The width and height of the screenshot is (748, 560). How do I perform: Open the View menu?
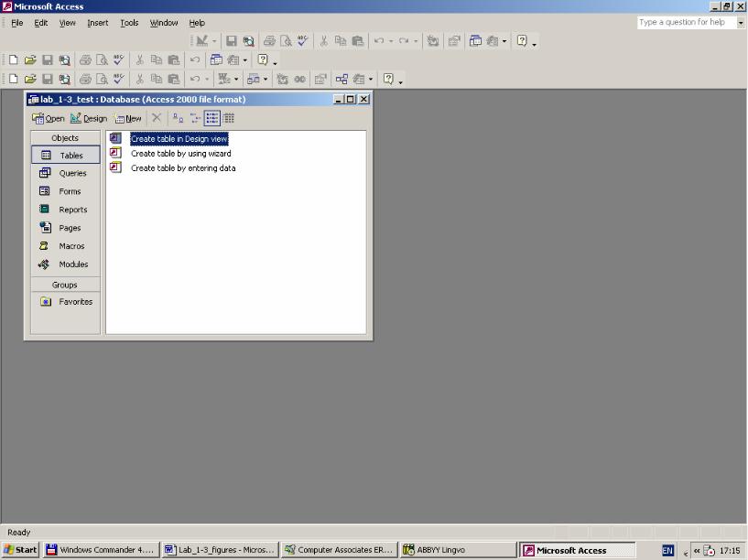pos(67,23)
